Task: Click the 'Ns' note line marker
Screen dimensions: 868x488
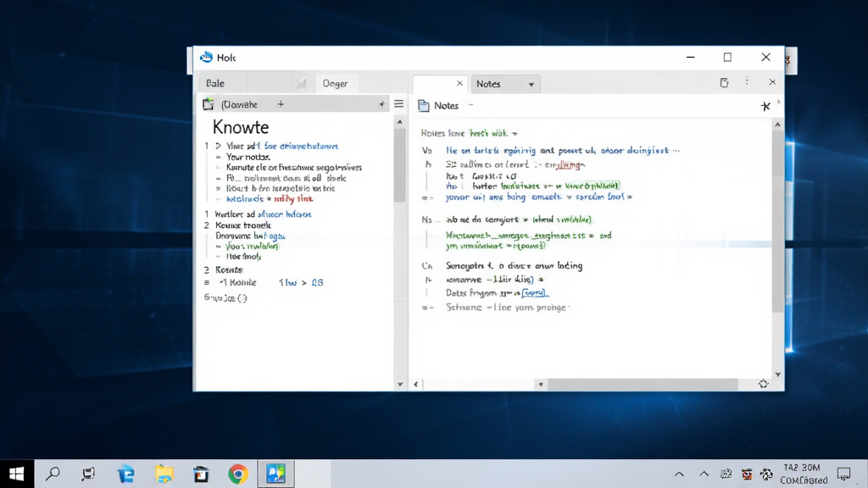Action: 426,219
